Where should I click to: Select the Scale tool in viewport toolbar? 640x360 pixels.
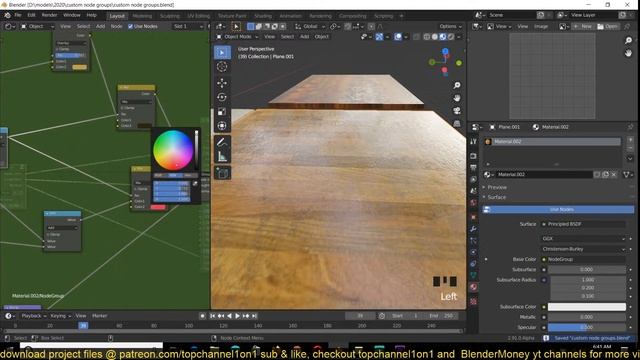(222, 111)
